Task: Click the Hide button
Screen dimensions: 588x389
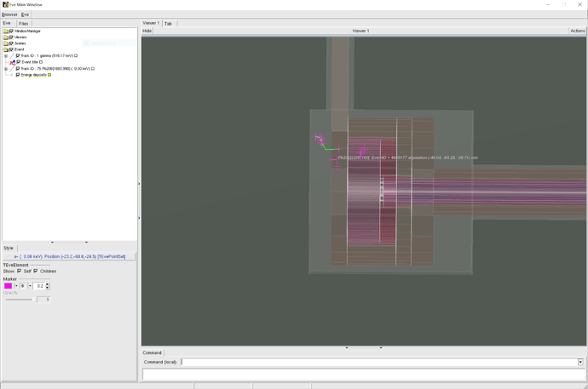Action: 147,31
